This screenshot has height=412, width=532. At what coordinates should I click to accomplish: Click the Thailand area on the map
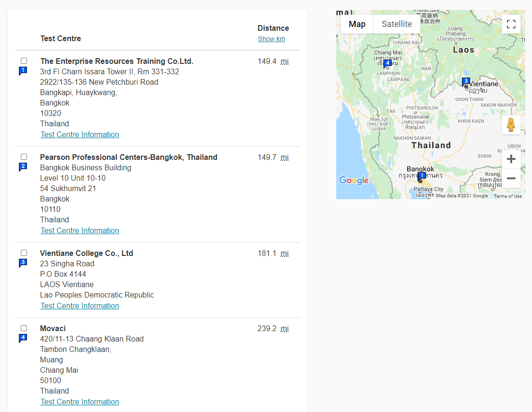point(431,145)
